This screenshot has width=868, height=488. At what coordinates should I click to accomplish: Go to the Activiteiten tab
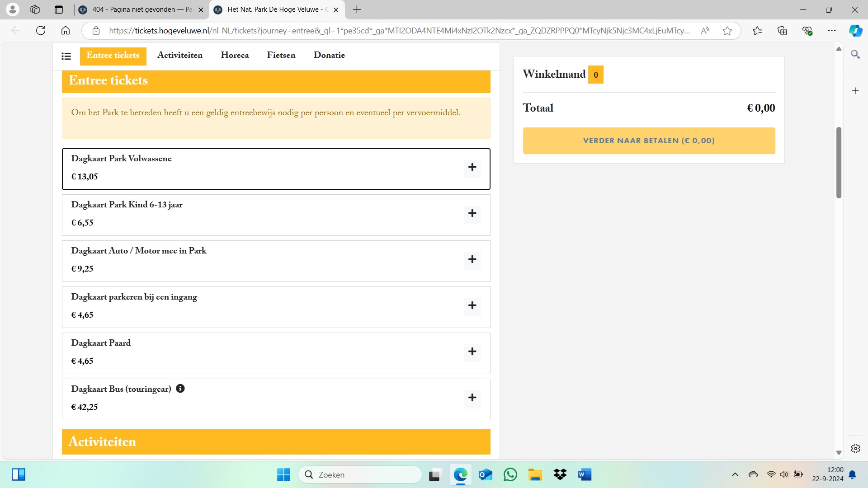click(x=180, y=56)
